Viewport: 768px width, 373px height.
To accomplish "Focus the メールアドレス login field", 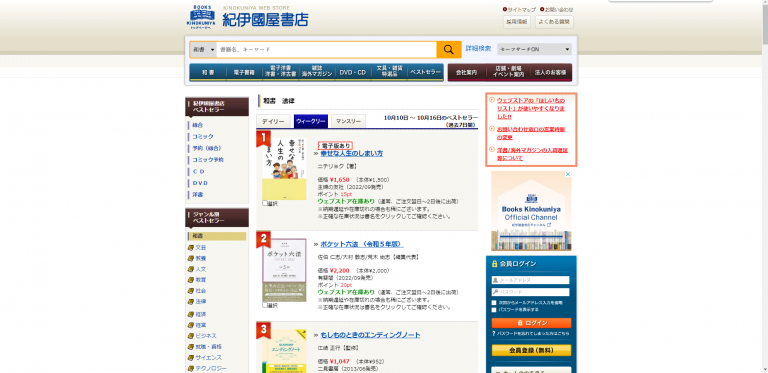I will (x=530, y=280).
